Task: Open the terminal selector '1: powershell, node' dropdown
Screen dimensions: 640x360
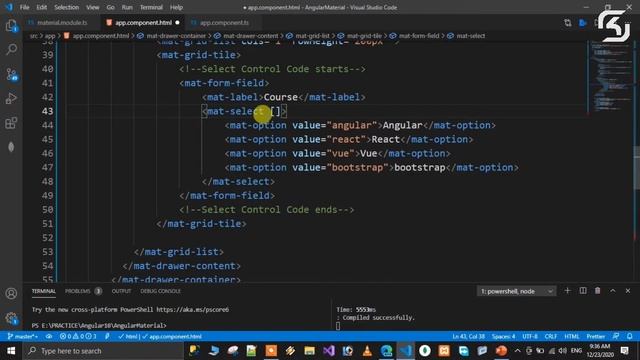Action: tap(516, 291)
